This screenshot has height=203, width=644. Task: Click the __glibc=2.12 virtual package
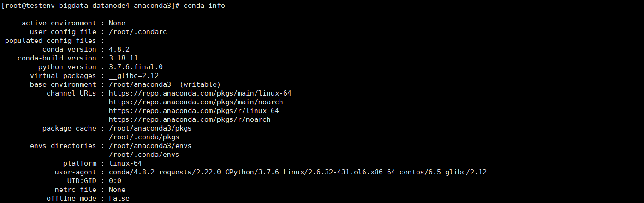134,76
